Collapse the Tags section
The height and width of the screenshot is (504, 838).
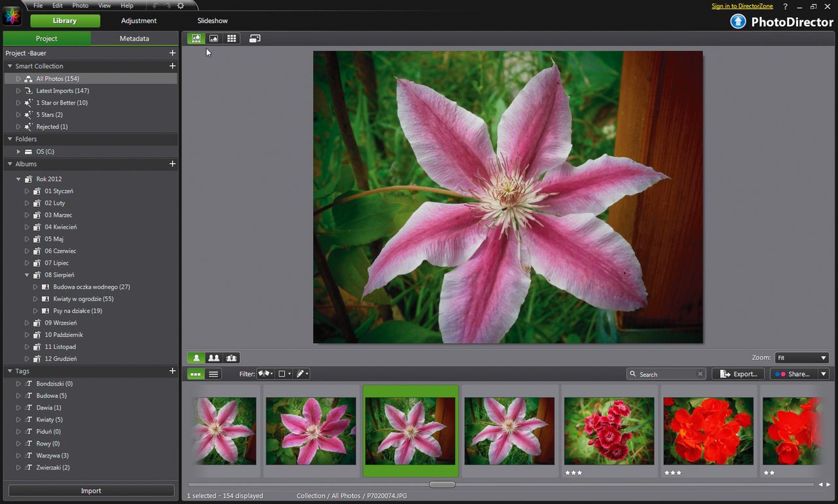click(x=10, y=371)
